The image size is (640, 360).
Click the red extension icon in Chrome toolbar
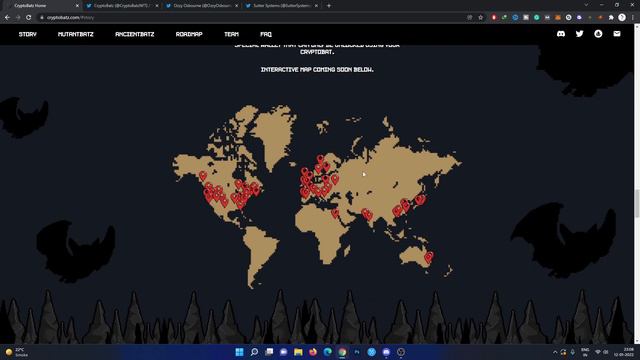[494, 18]
